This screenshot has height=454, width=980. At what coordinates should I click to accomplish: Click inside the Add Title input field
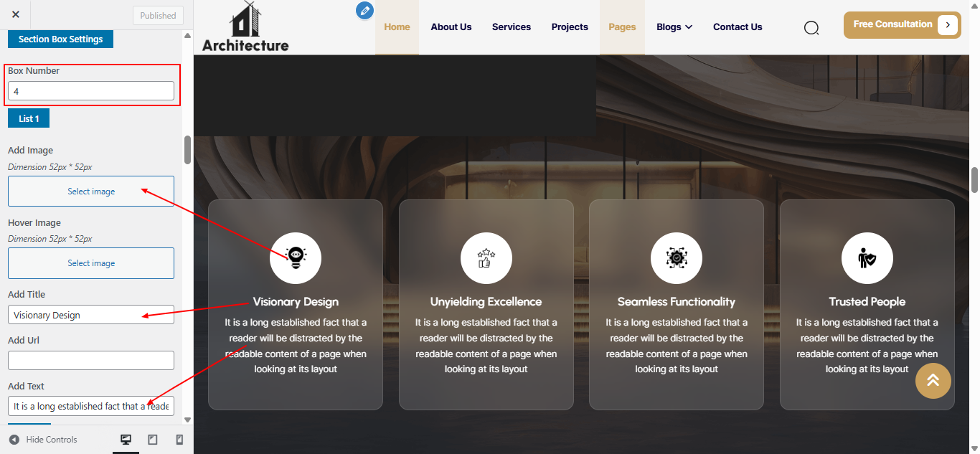pyautogui.click(x=90, y=314)
